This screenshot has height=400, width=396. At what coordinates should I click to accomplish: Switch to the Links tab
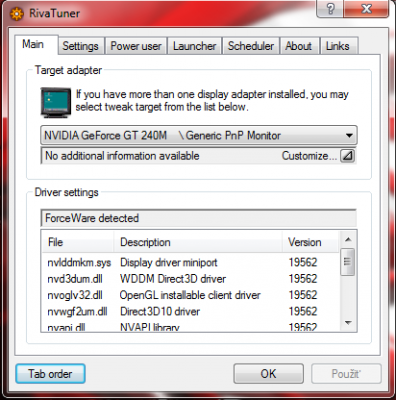point(338,46)
